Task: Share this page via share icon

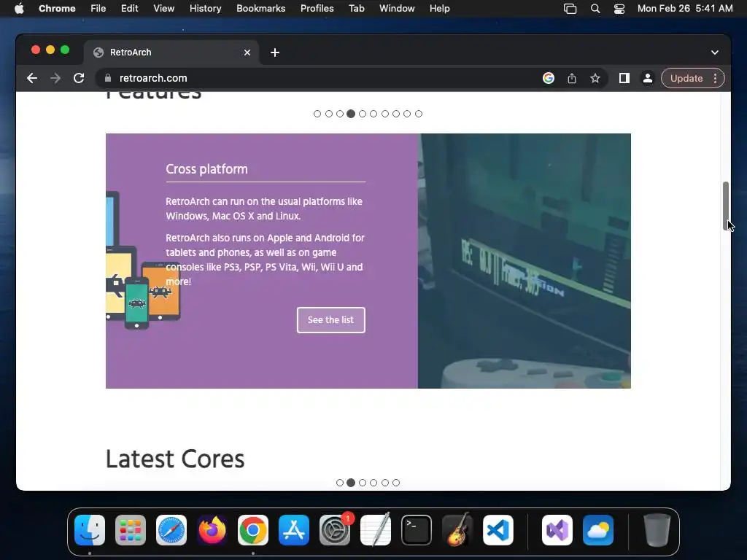Action: [572, 78]
